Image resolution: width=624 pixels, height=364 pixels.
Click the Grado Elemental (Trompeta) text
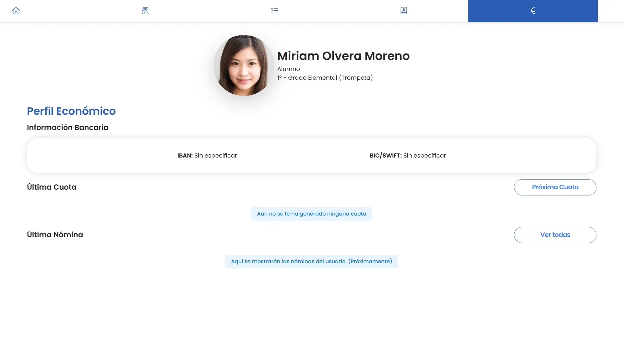click(x=330, y=78)
